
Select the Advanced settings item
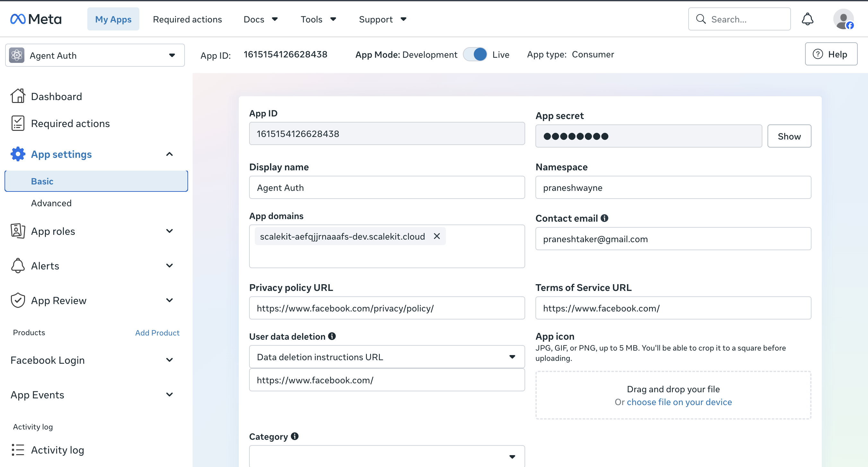point(51,203)
